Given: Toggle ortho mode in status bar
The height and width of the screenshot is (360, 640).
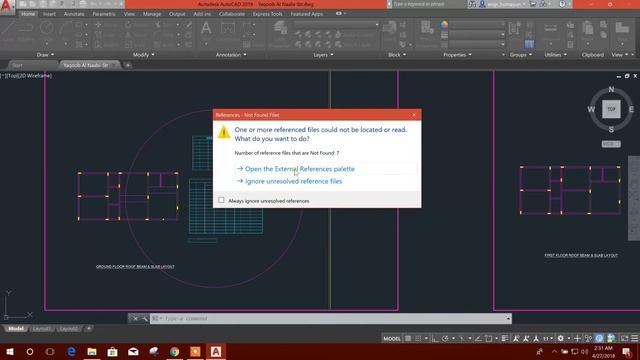Looking at the screenshot, I should (435, 338).
